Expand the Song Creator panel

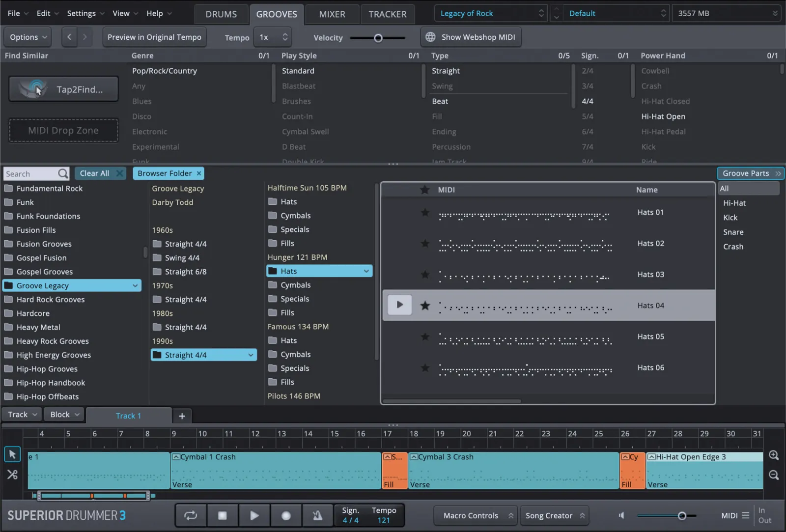click(x=554, y=515)
